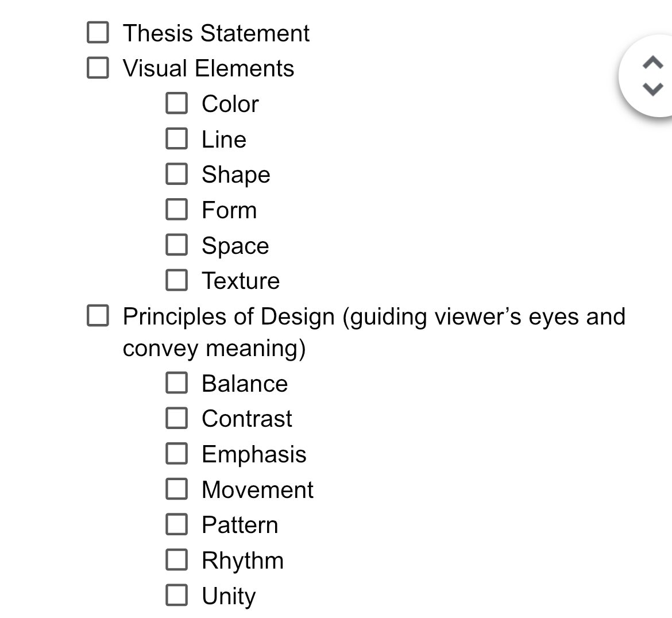This screenshot has width=672, height=618.
Task: Mark the Line checkbox
Action: (176, 138)
